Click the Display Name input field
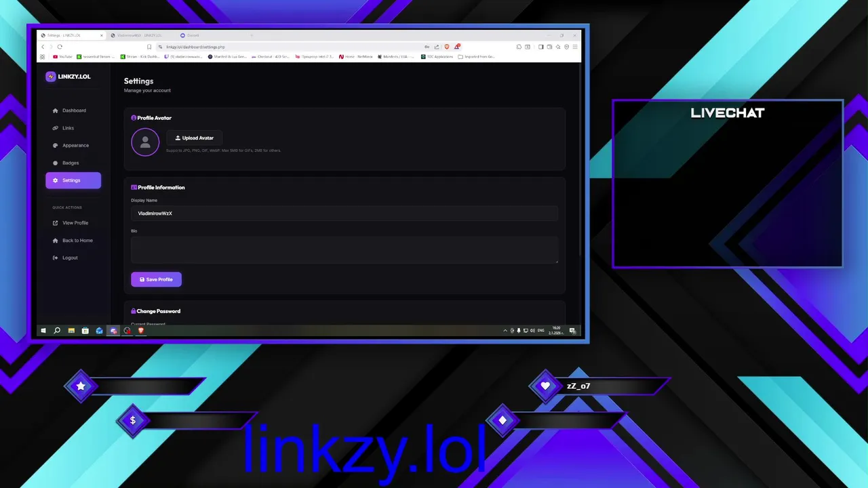 pyautogui.click(x=344, y=213)
